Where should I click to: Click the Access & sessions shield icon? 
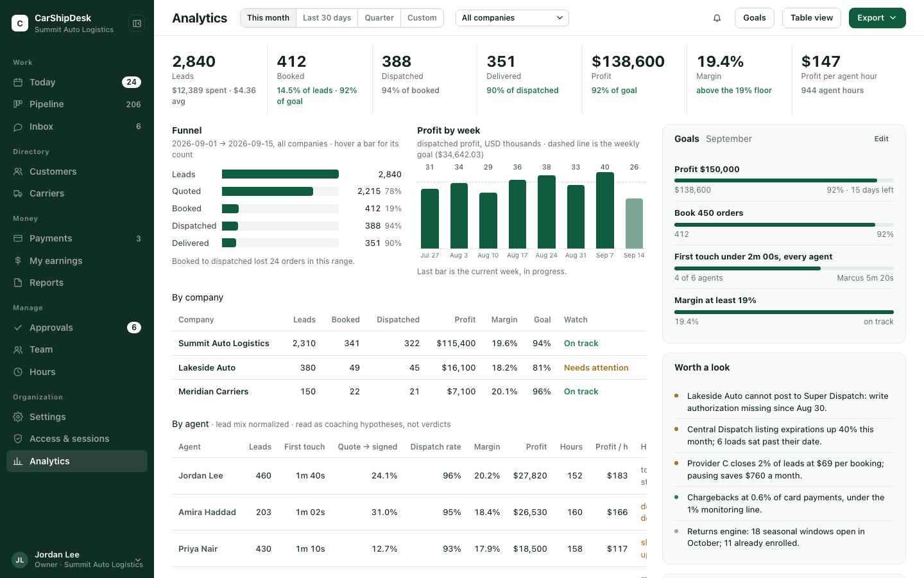pyautogui.click(x=18, y=439)
